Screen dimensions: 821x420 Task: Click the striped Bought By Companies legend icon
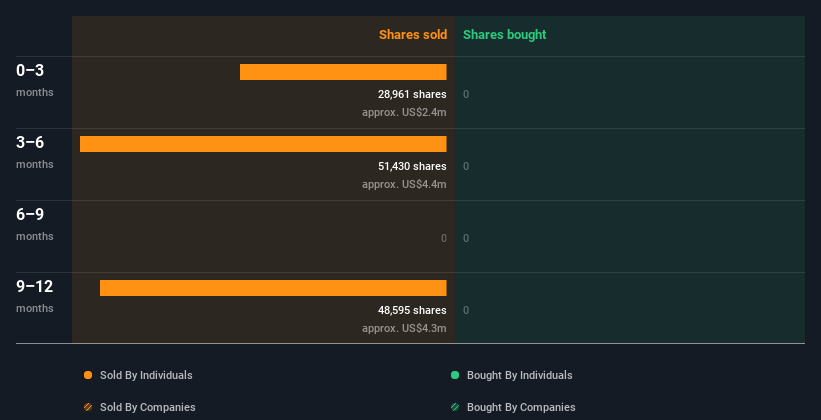[455, 407]
